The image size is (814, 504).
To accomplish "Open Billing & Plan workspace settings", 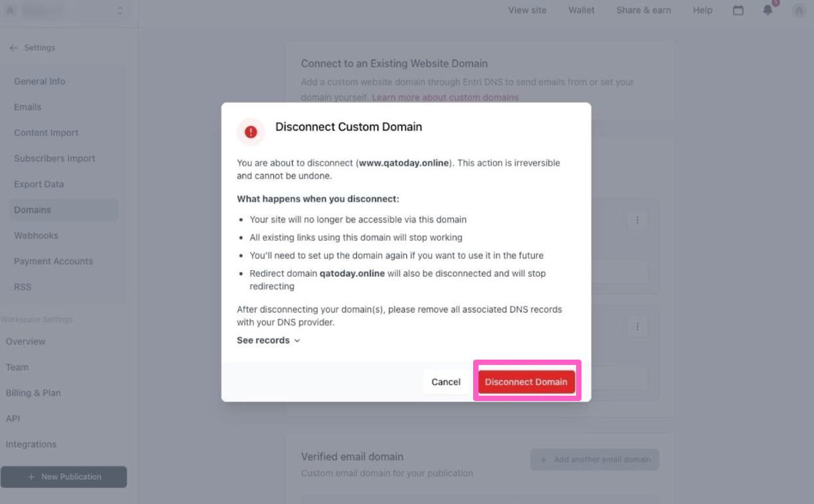I will tap(33, 393).
